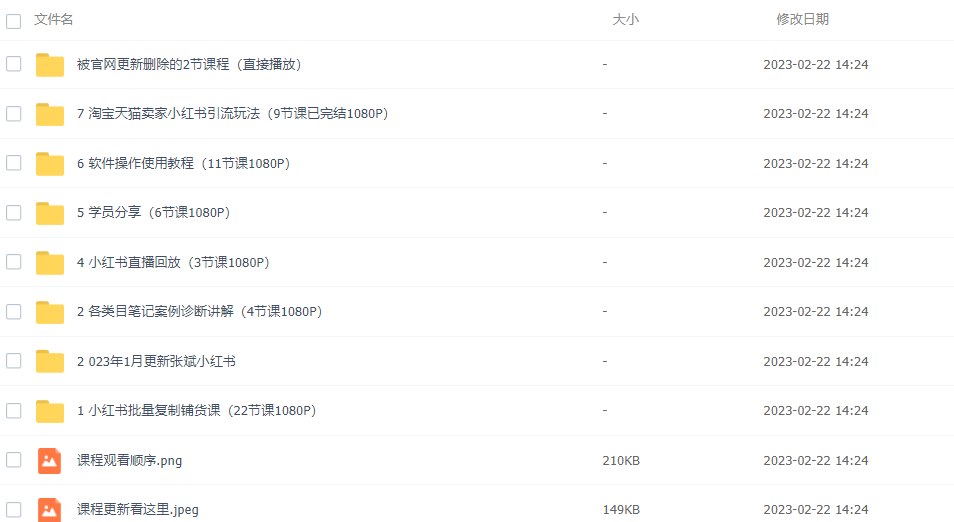Open 5 学员分享（6节课1080P） folder name
The image size is (954, 522).
tap(153, 213)
